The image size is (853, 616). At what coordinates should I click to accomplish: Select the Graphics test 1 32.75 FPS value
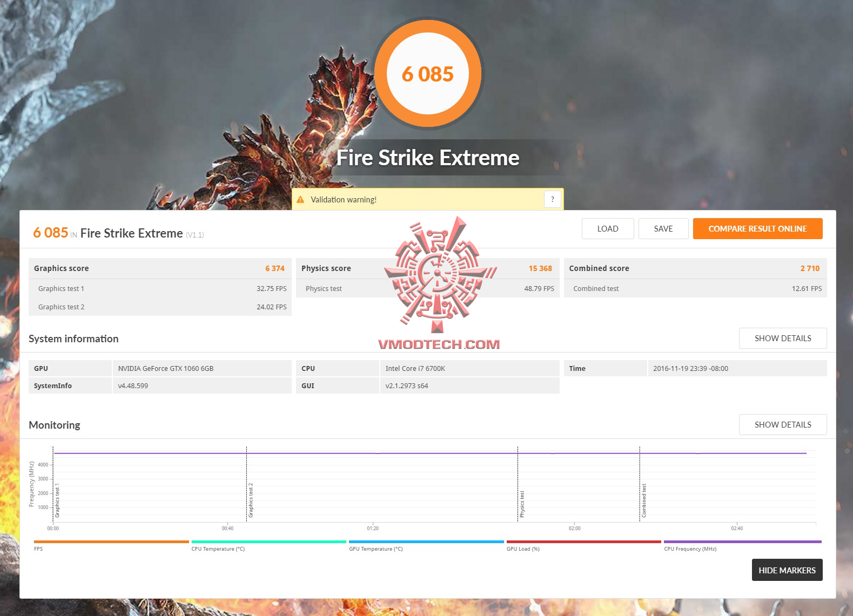coord(272,289)
